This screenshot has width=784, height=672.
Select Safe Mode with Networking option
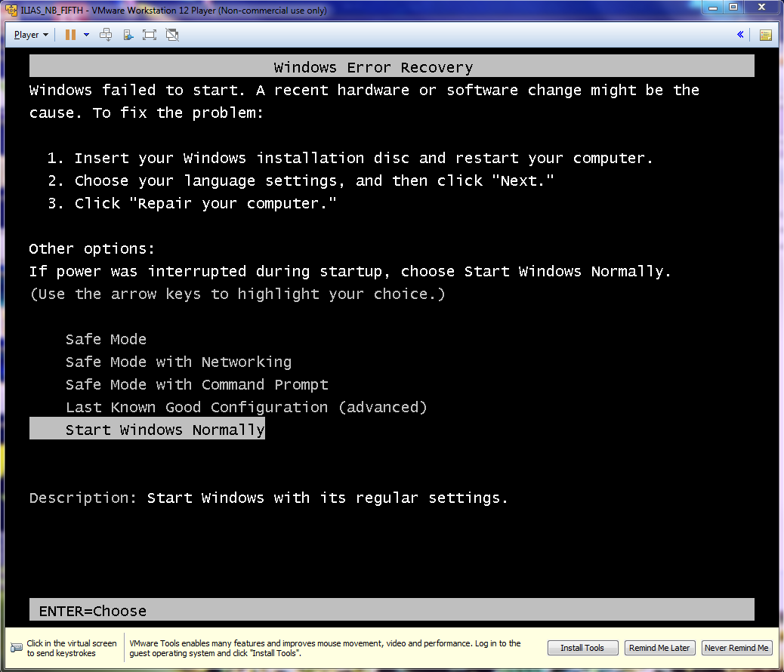pos(178,362)
